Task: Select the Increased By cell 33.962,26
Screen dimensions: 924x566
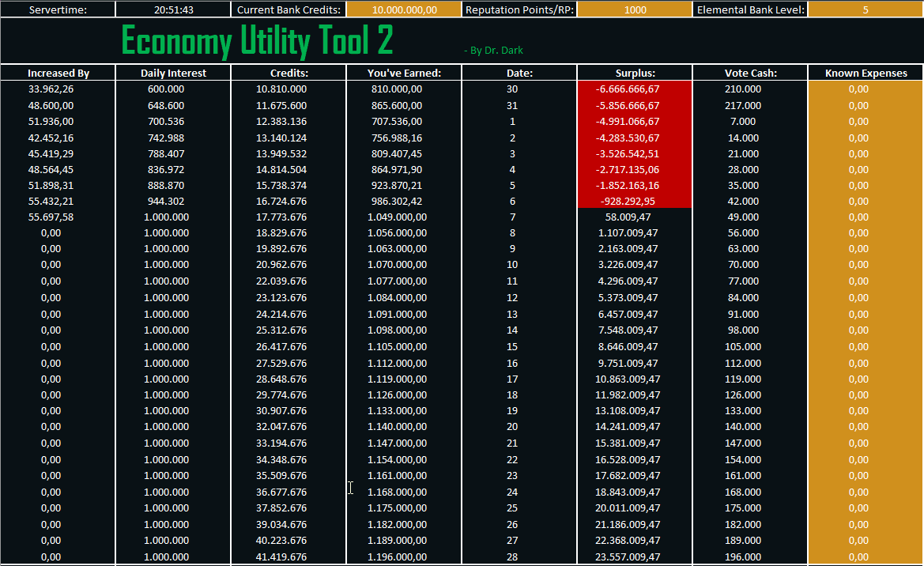Action: click(x=51, y=89)
